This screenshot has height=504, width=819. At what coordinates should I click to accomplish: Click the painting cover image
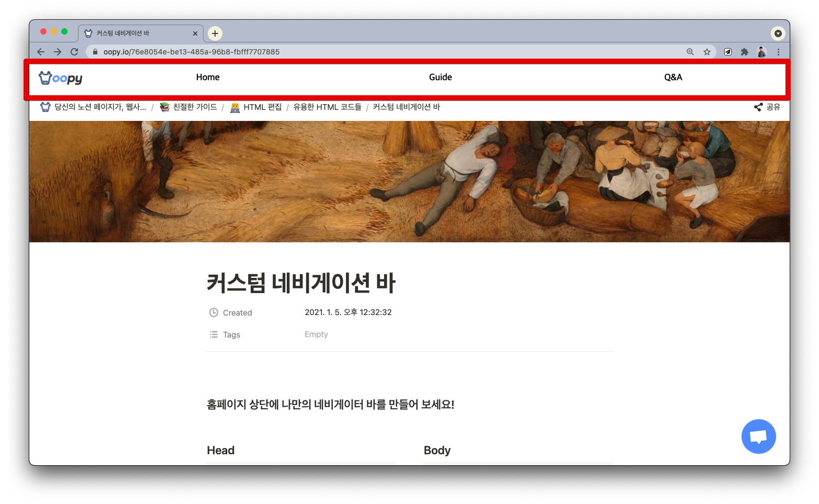[x=409, y=182]
